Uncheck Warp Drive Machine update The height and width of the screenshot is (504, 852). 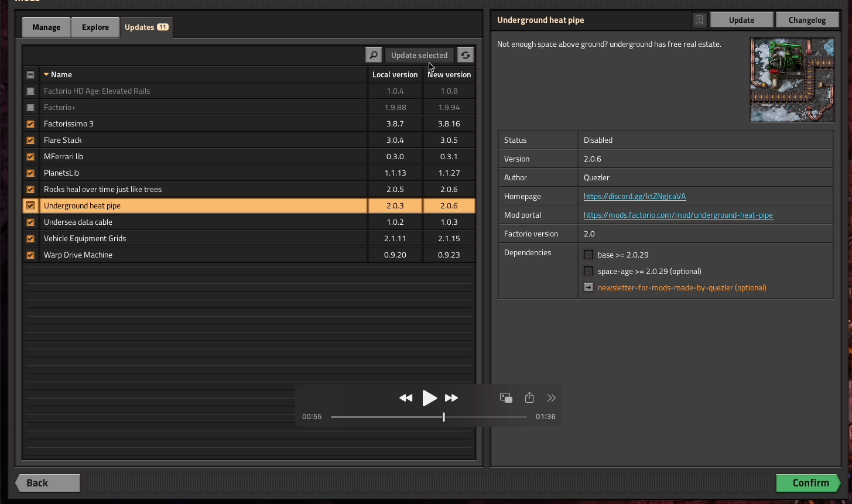pos(30,255)
